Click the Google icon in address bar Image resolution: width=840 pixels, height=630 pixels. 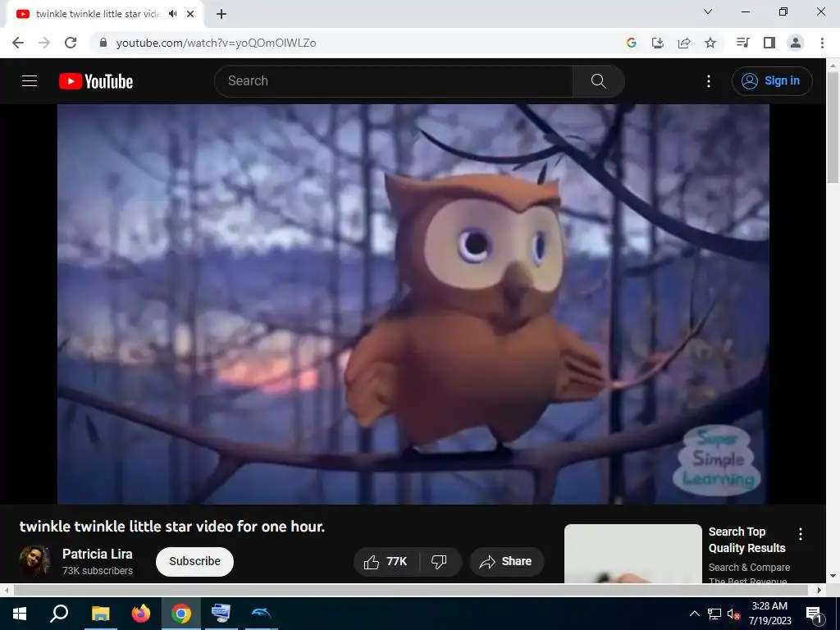click(x=631, y=43)
